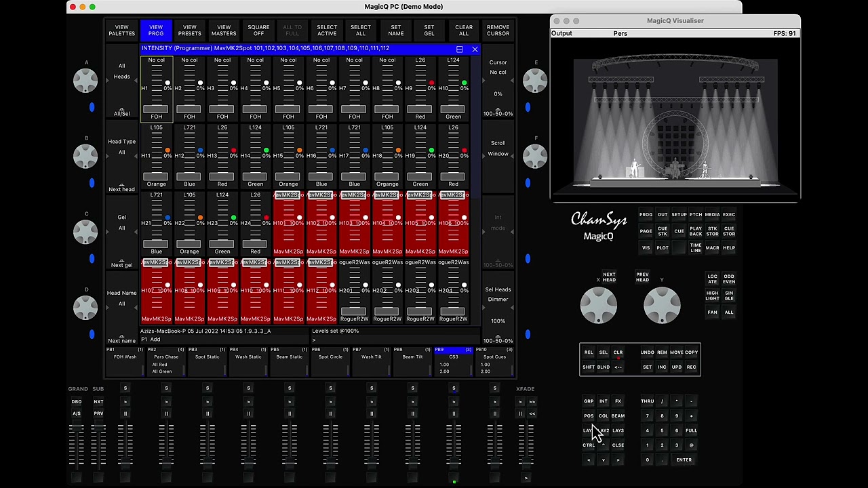
Task: Toggle ODD/EVEN head selection
Action: click(x=729, y=279)
